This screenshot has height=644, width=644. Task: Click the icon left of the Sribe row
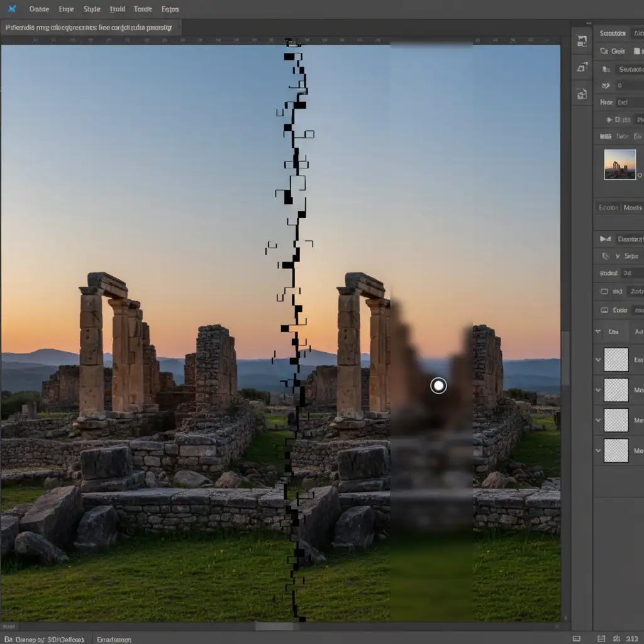point(606,256)
